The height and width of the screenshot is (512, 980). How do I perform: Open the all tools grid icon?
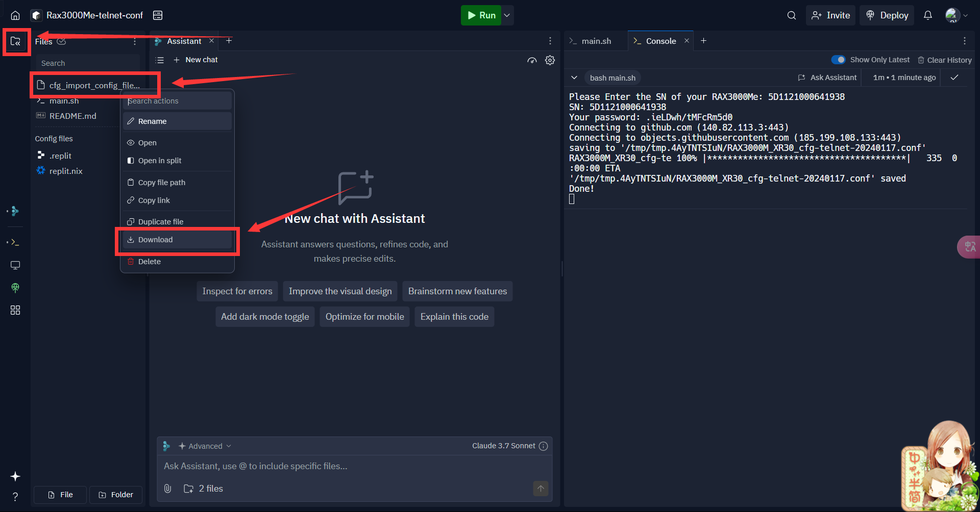pyautogui.click(x=15, y=310)
